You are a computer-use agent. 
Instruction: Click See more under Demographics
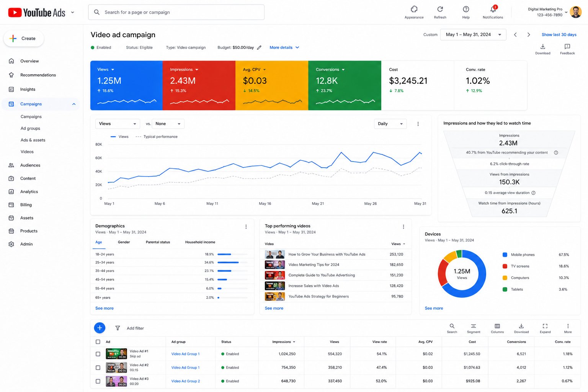pyautogui.click(x=105, y=308)
